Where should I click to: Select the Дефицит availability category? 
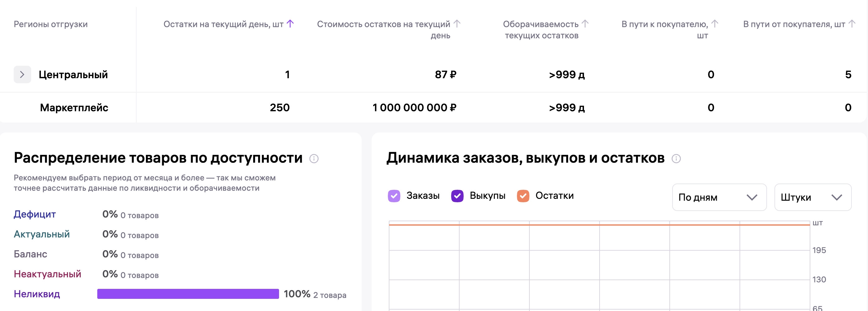[35, 214]
